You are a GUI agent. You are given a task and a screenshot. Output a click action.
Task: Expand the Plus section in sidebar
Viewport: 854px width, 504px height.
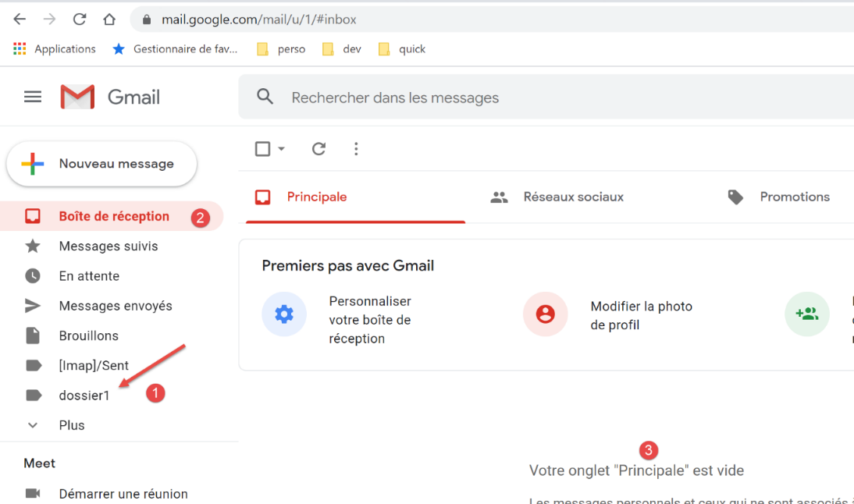(x=71, y=425)
